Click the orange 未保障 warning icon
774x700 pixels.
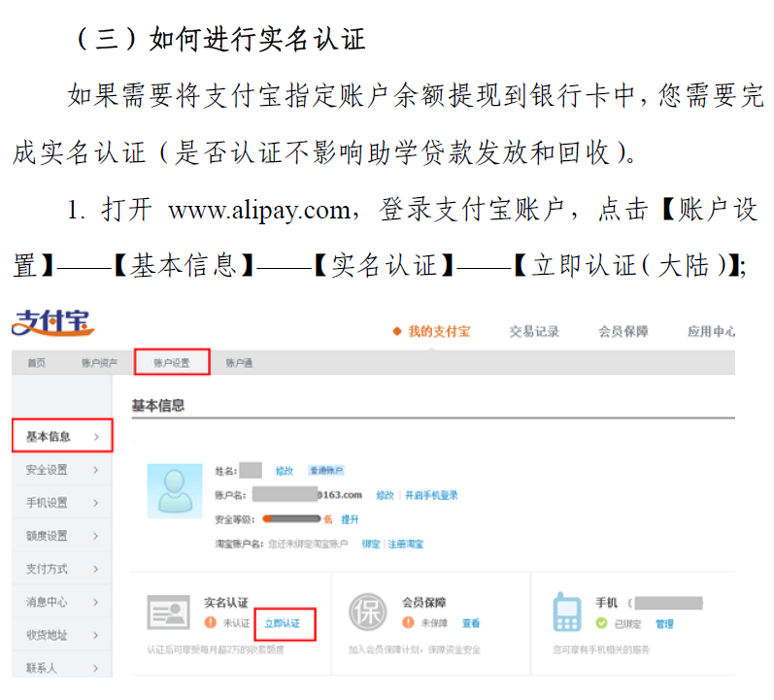[408, 623]
